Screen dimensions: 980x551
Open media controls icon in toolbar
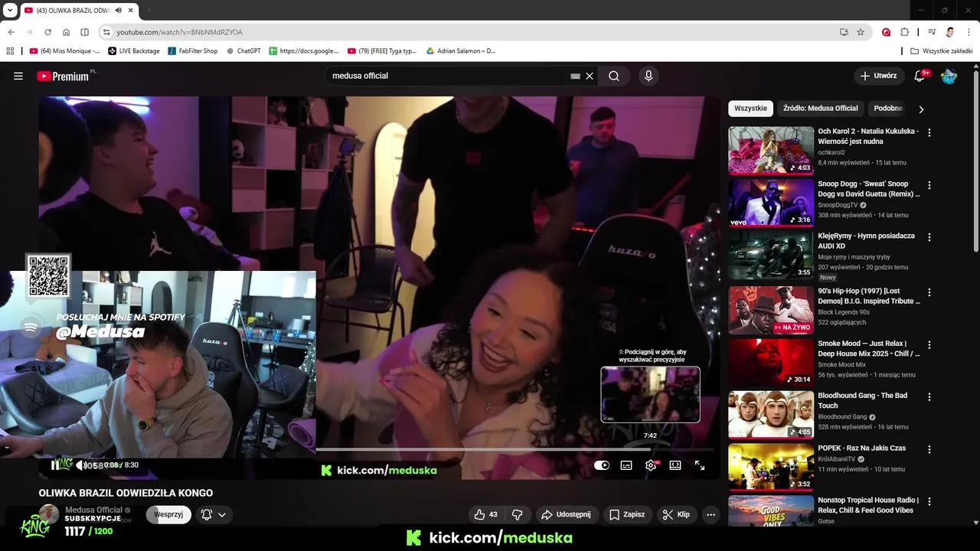coord(932,32)
